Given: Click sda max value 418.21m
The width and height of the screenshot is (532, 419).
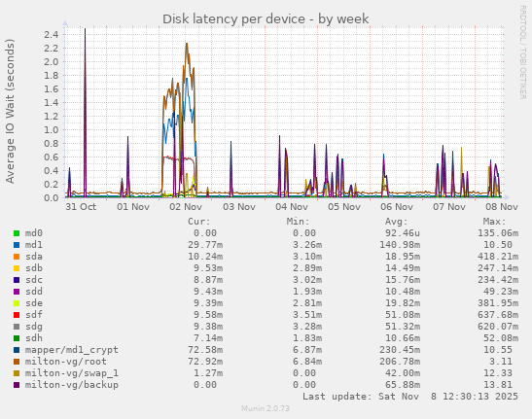Looking at the screenshot, I should point(498,257).
